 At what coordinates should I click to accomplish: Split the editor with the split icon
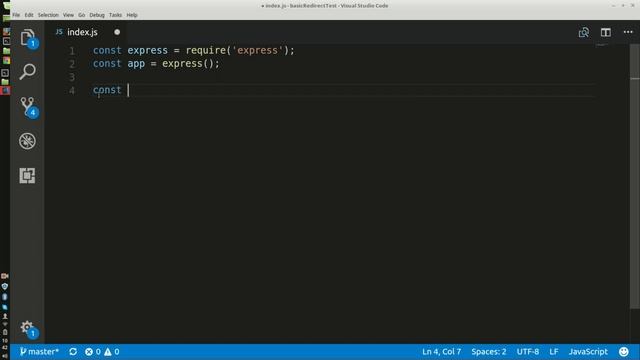pos(606,32)
